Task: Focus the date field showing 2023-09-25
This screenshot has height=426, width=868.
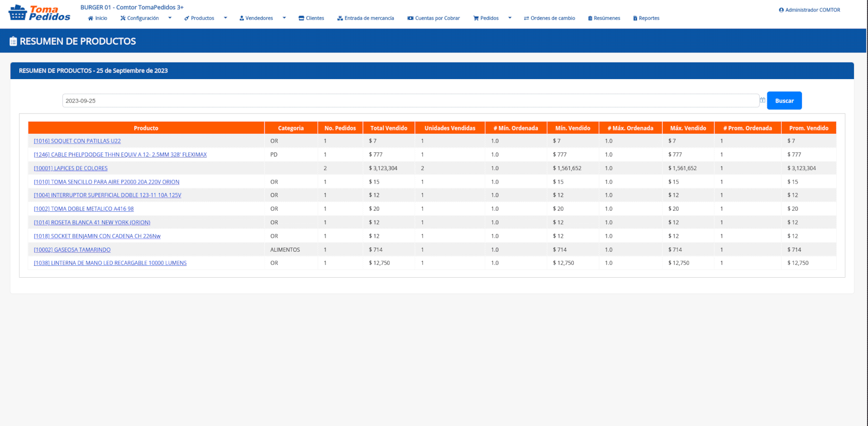Action: click(410, 101)
